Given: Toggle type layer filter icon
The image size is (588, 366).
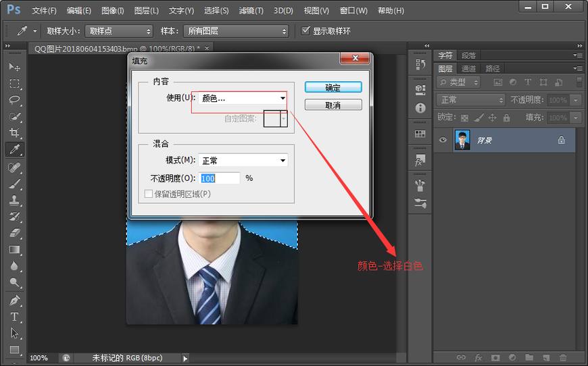Looking at the screenshot, I should point(528,82).
